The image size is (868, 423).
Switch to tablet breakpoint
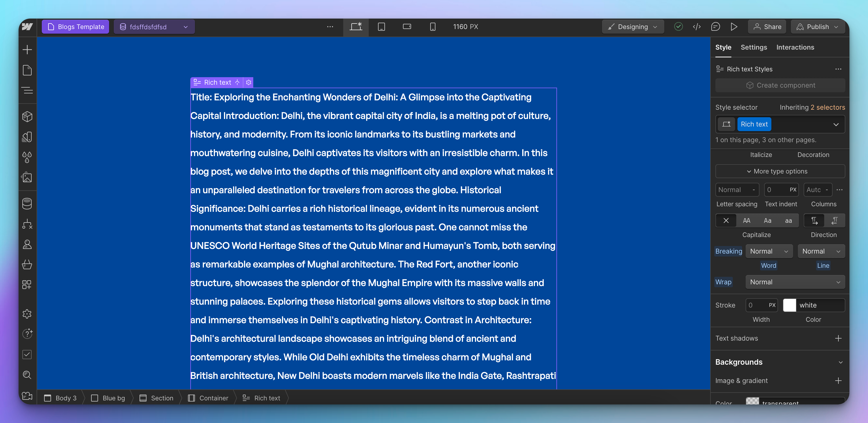(x=381, y=27)
